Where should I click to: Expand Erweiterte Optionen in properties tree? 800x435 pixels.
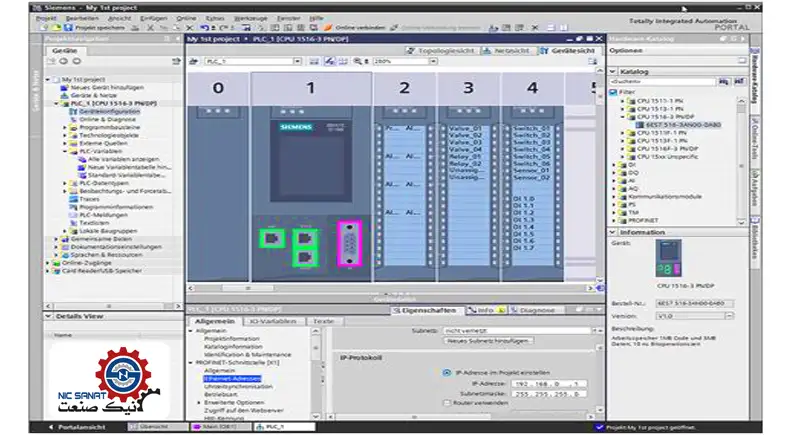pos(199,402)
